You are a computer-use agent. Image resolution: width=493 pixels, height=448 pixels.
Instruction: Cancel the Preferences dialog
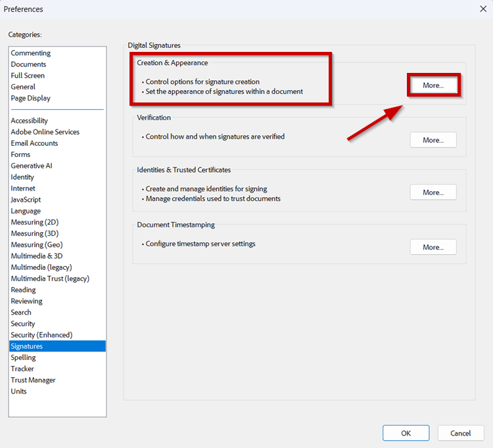460,433
